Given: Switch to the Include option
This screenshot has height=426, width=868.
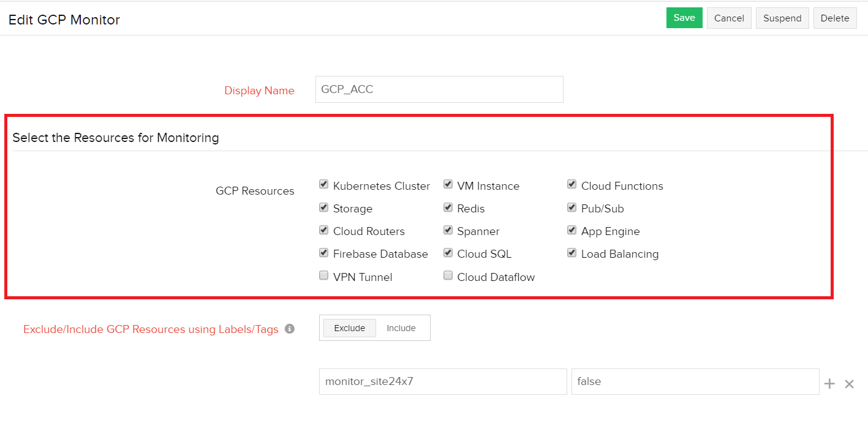Looking at the screenshot, I should point(401,328).
